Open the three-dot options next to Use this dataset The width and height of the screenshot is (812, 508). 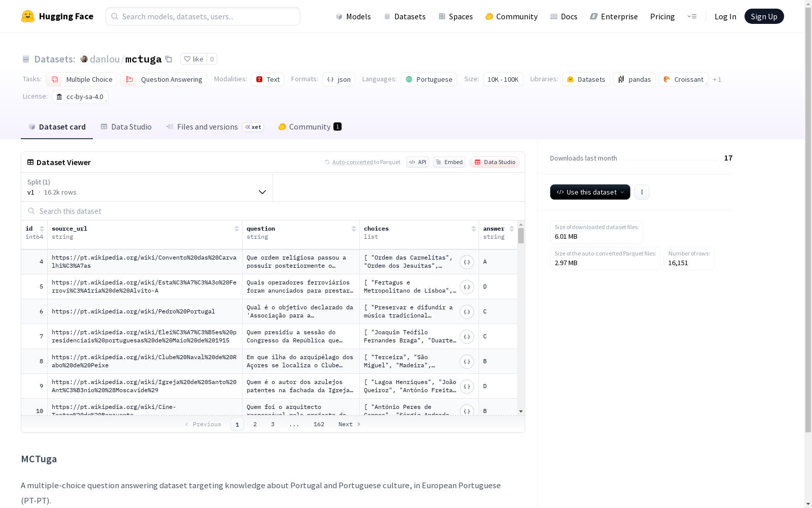click(x=642, y=192)
